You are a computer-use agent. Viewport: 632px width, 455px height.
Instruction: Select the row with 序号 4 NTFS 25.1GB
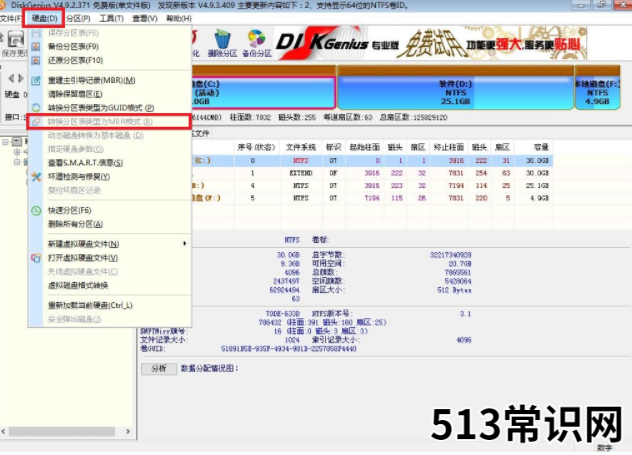point(373,185)
